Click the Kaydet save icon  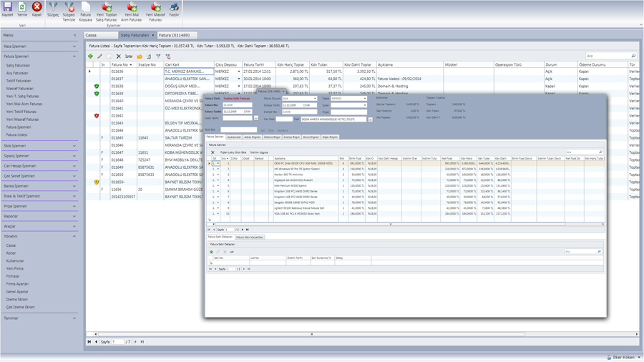pos(7,9)
